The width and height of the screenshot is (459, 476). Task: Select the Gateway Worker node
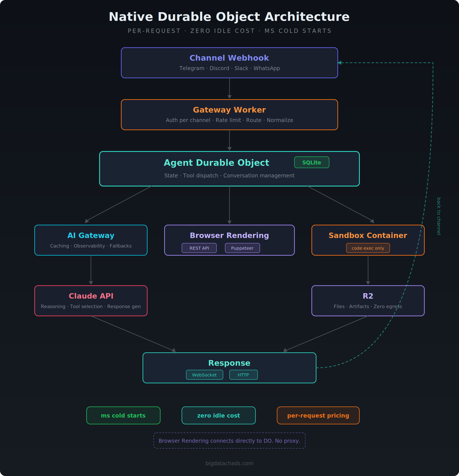[229, 114]
